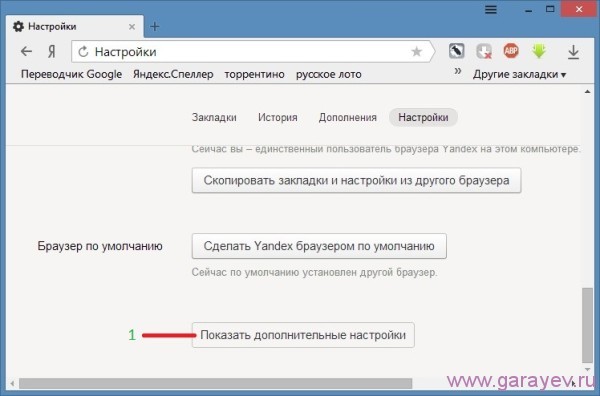Image resolution: width=600 pixels, height=396 pixels.
Task: Click the vertical scrollbar thumb
Action: tap(587, 326)
